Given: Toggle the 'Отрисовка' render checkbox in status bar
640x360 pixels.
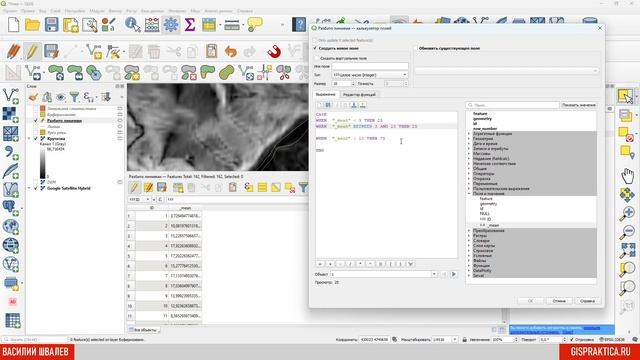Looking at the screenshot, I should 571,340.
